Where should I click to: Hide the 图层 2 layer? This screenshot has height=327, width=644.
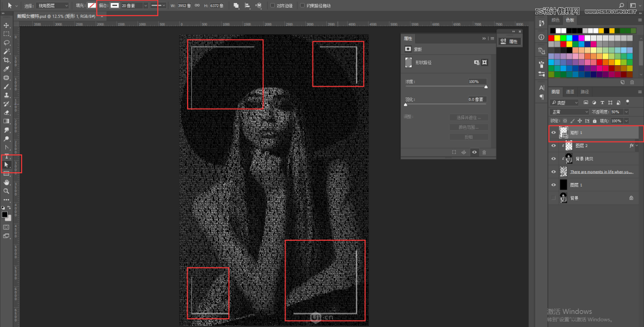[x=553, y=146]
